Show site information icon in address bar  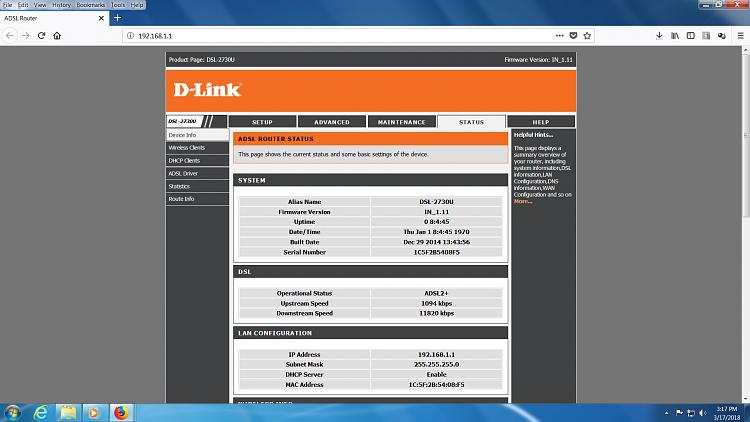pyautogui.click(x=130, y=36)
